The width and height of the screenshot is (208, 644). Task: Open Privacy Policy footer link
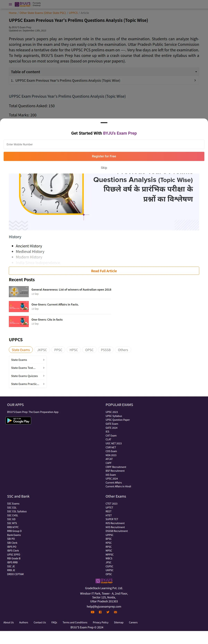coord(101,622)
